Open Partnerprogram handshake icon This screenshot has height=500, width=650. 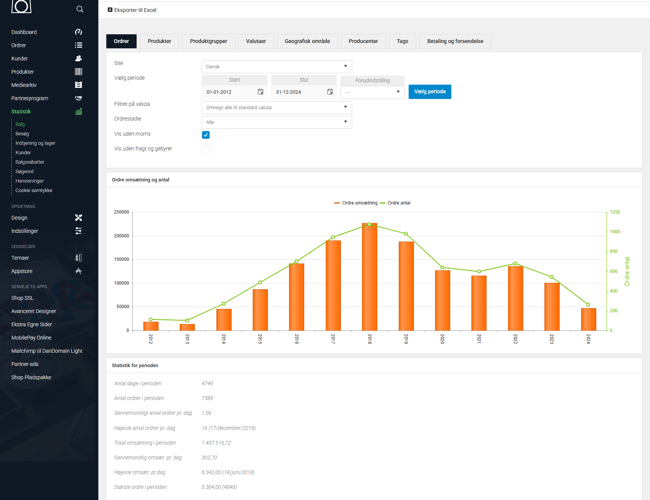78,98
